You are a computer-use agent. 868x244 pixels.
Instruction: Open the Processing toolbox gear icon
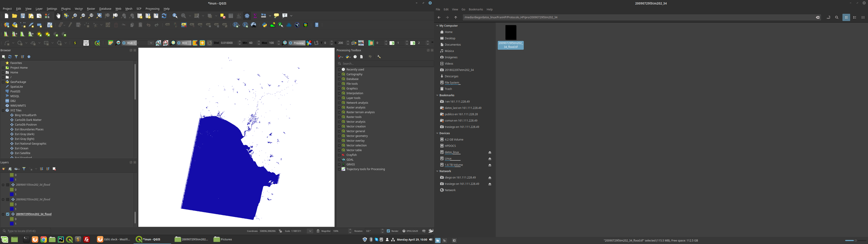tap(247, 16)
